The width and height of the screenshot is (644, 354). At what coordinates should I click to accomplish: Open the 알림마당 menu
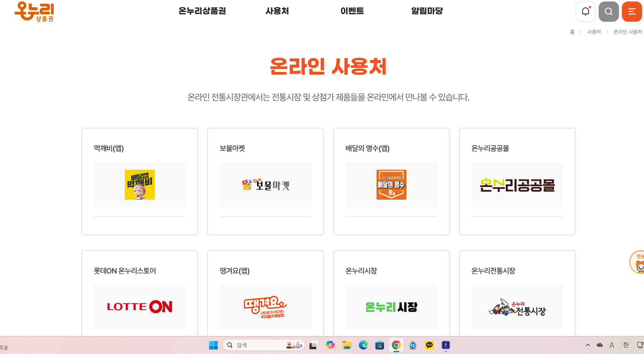pos(427,11)
